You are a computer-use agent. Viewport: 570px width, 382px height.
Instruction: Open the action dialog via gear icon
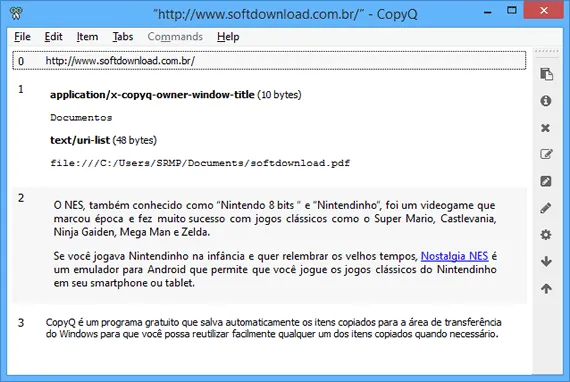pos(546,235)
